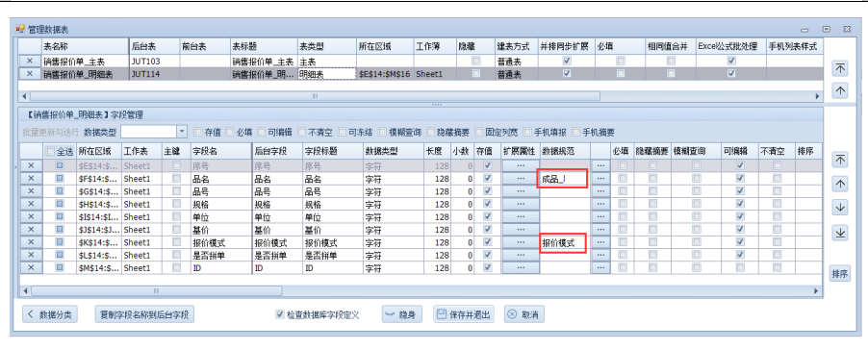Image resolution: width=868 pixels, height=349 pixels.
Task: Remove the 报价模式 field row with X
Action: [x=31, y=241]
